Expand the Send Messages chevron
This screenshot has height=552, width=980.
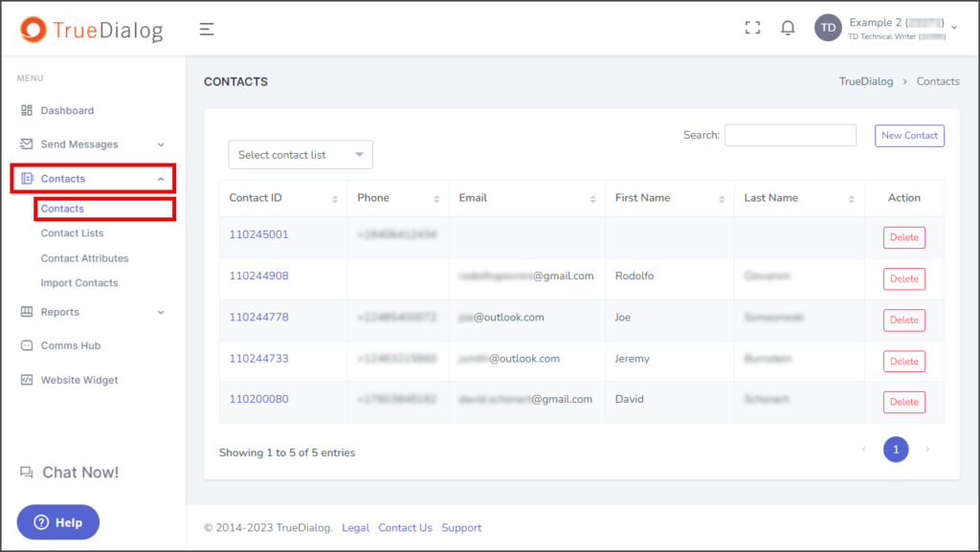click(x=161, y=144)
